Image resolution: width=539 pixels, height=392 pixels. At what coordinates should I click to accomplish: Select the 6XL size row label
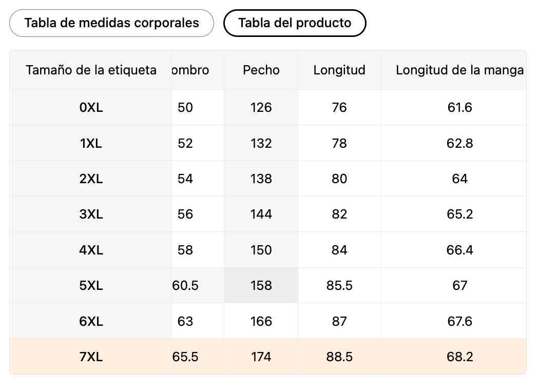pos(91,321)
